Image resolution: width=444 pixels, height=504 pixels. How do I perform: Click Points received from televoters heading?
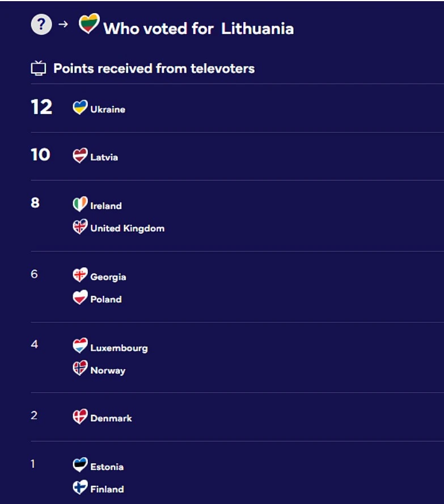154,69
